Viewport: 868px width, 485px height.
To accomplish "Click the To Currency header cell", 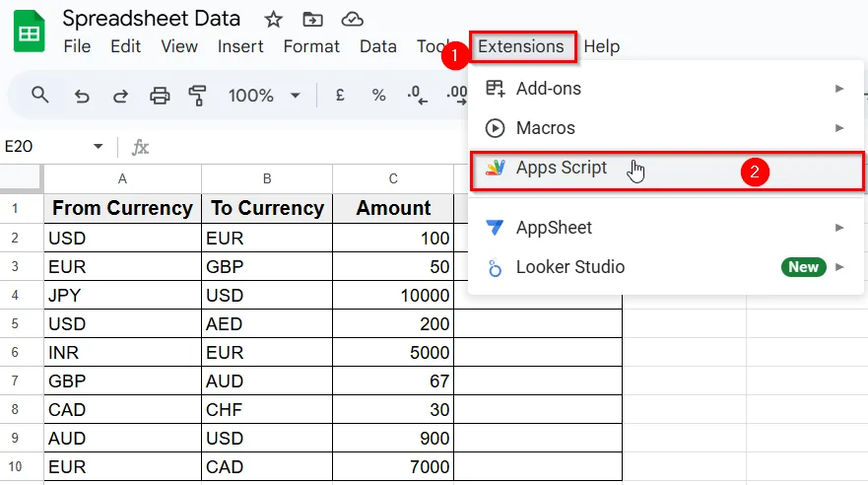I will 267,208.
